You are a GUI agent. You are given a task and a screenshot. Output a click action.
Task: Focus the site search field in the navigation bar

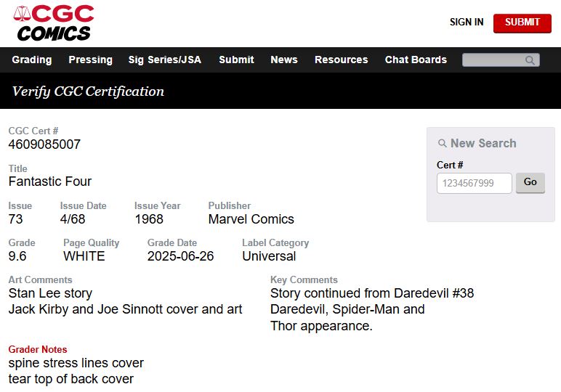pyautogui.click(x=494, y=60)
